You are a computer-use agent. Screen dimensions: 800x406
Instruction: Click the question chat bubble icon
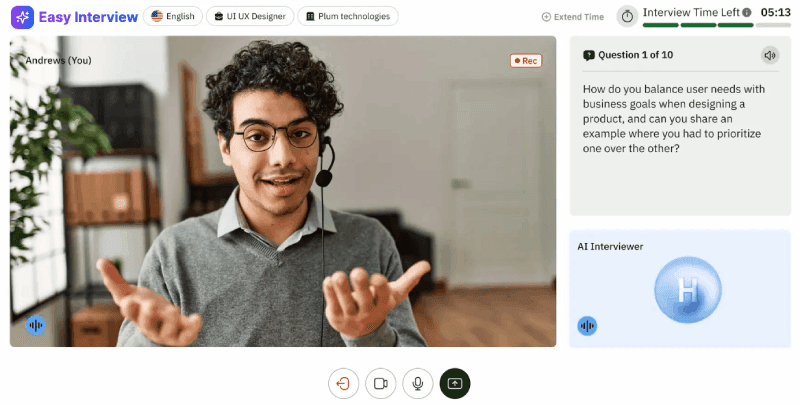click(x=589, y=55)
